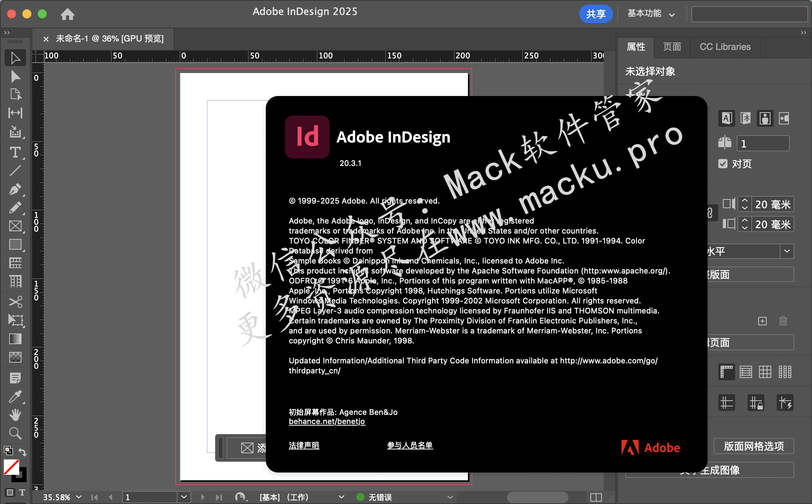Open the zoom level 35.58% dropdown
Screen dimensions: 812x504
[x=79, y=497]
